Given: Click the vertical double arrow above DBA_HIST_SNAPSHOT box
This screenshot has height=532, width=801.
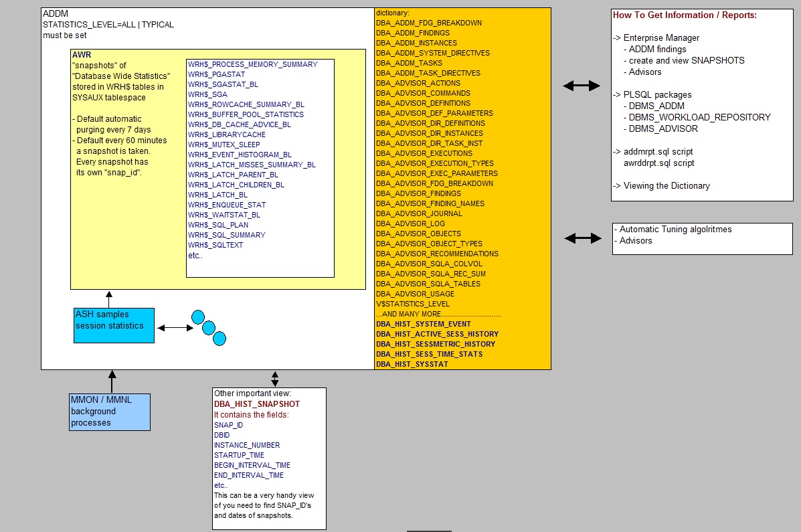Looking at the screenshot, I should 275,379.
